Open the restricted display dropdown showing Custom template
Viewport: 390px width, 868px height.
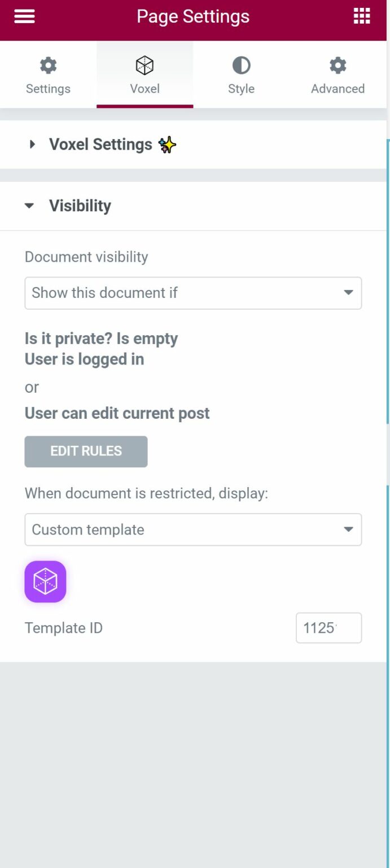pyautogui.click(x=193, y=530)
